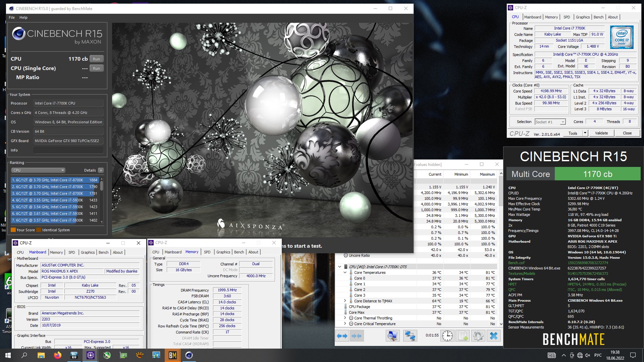The image size is (644, 362).
Task: Open HWiNFO monitor-with-magnifier summary icon
Action: pyautogui.click(x=392, y=336)
